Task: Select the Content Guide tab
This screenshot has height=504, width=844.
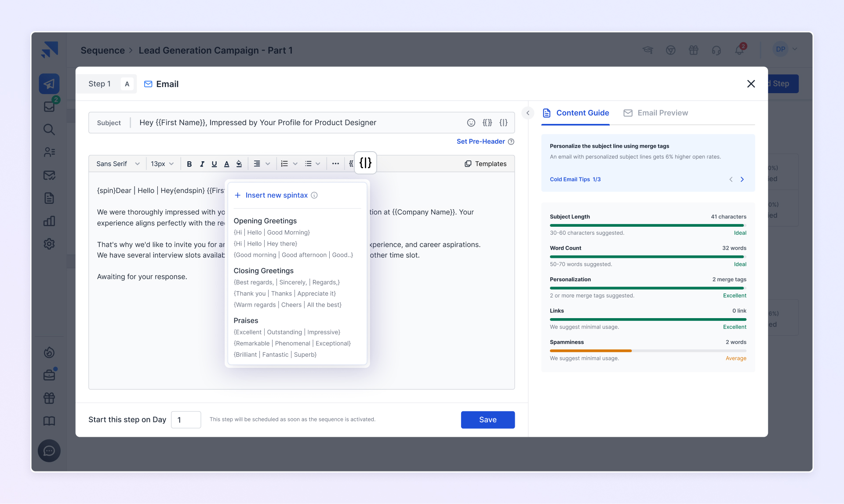Action: pyautogui.click(x=575, y=113)
